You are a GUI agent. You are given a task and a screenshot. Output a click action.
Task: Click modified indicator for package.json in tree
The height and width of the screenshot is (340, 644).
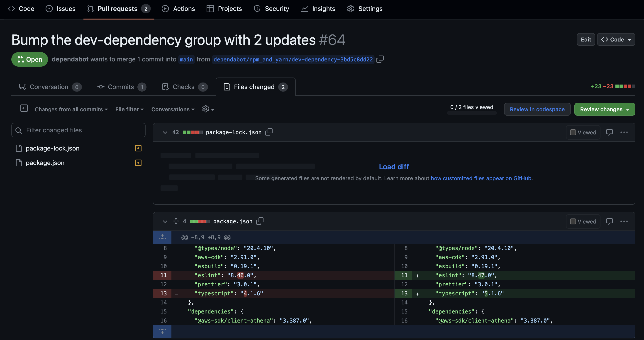[138, 163]
